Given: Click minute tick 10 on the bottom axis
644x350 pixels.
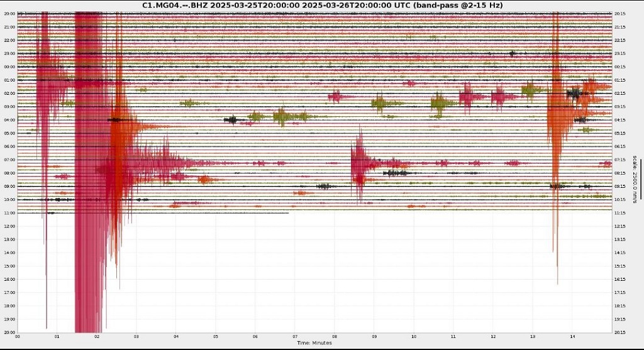Looking at the screenshot, I should (414, 337).
